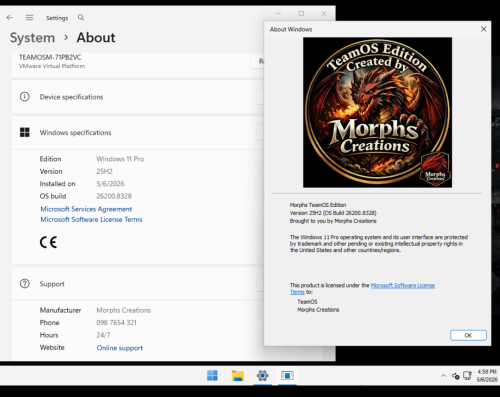Click the device name TEAMOSM-71PB2VC
The image size is (500, 397).
[x=50, y=57]
